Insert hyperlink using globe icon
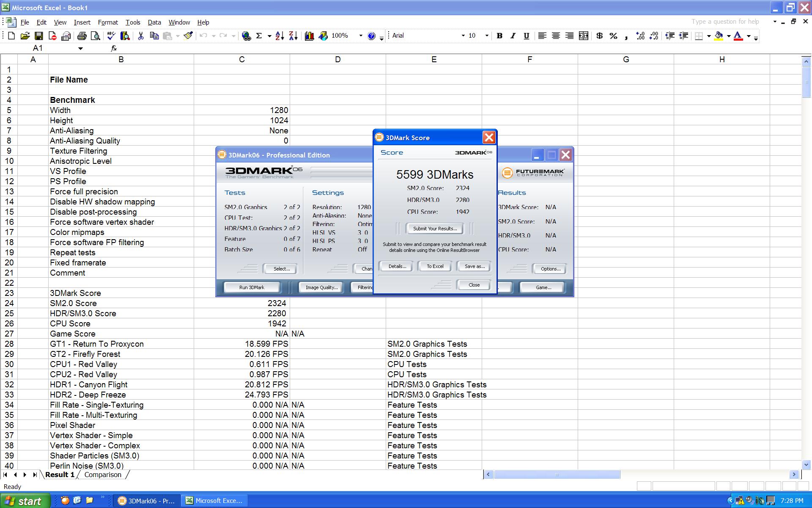812x508 pixels. click(246, 36)
